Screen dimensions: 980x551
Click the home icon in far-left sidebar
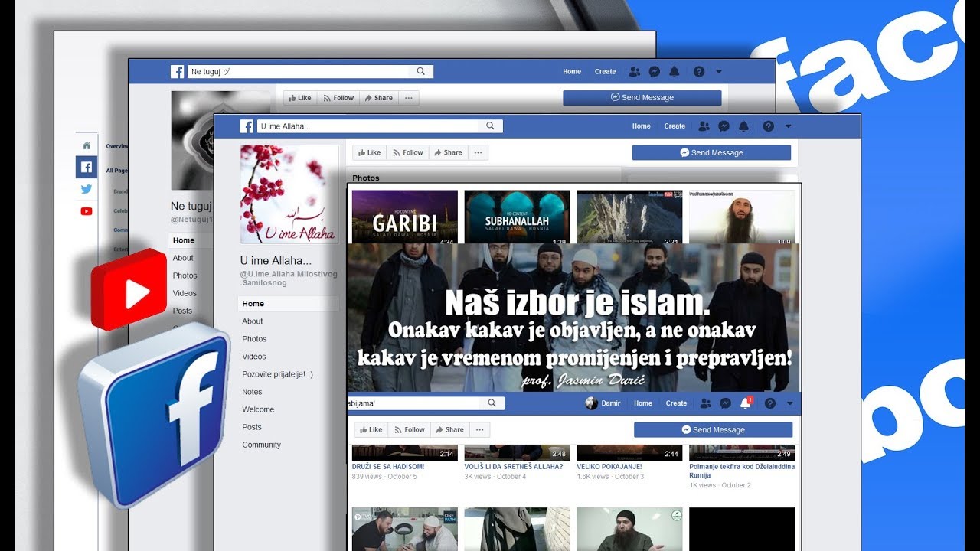(87, 145)
